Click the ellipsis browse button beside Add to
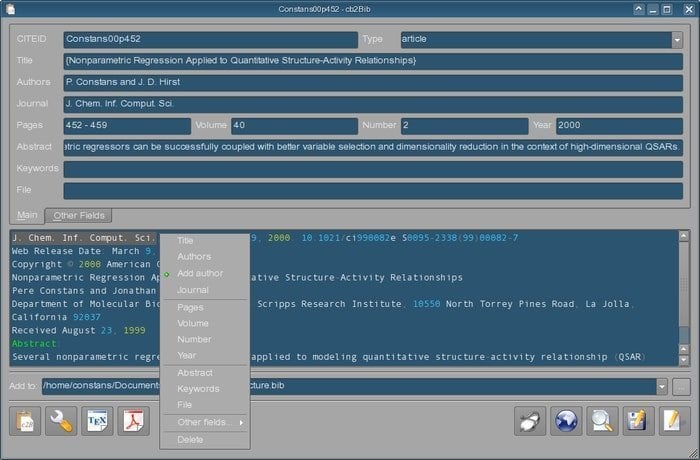Image resolution: width=700 pixels, height=460 pixels. point(681,387)
